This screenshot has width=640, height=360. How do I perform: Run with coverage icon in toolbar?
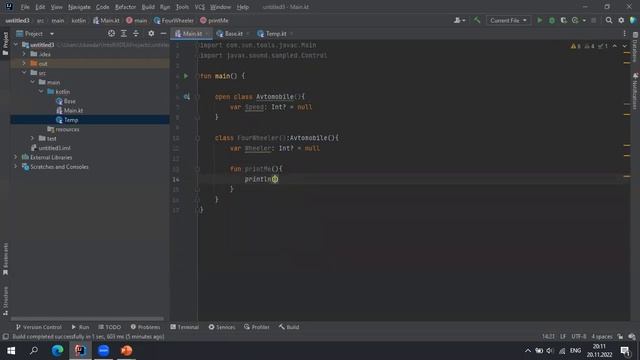point(564,20)
